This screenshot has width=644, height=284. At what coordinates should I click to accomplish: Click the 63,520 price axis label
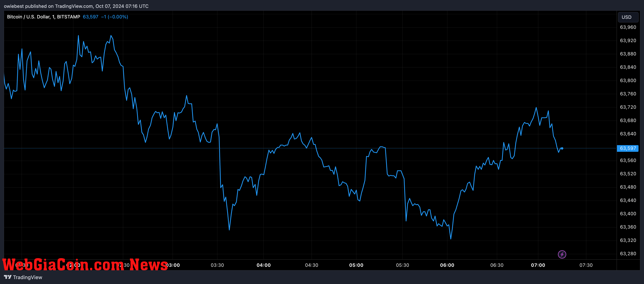pos(628,174)
